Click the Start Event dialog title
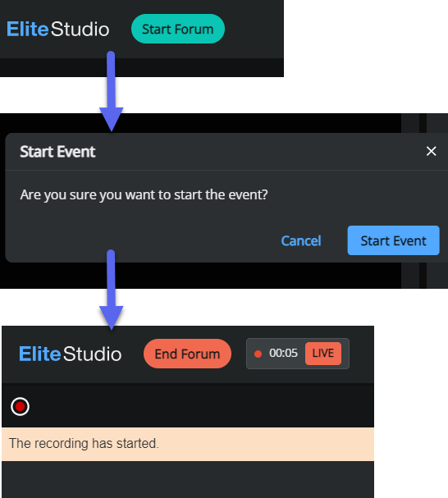Viewport: 448px width, 498px height. coord(57,152)
